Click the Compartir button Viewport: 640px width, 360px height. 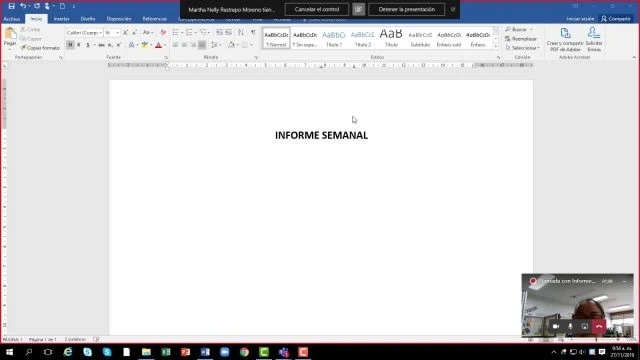click(616, 19)
